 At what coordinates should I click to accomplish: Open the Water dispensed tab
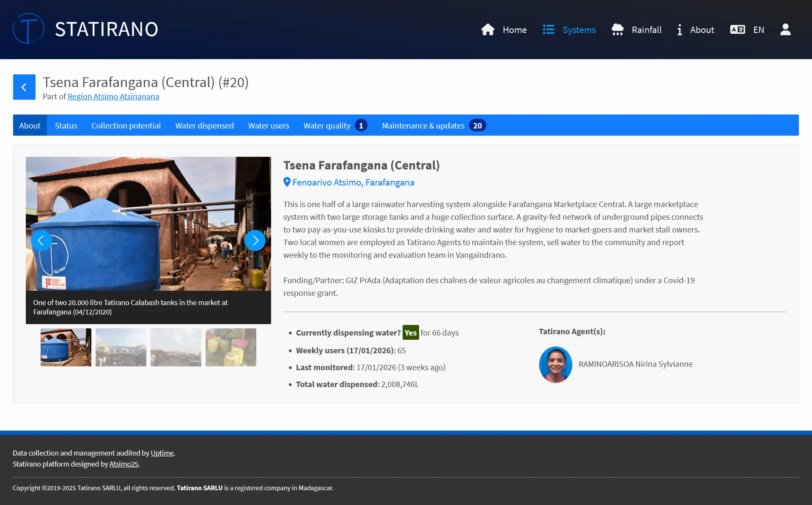tap(204, 126)
